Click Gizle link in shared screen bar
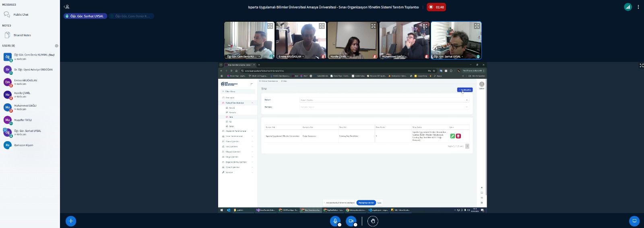Image resolution: width=644 pixels, height=228 pixels. coord(379,203)
